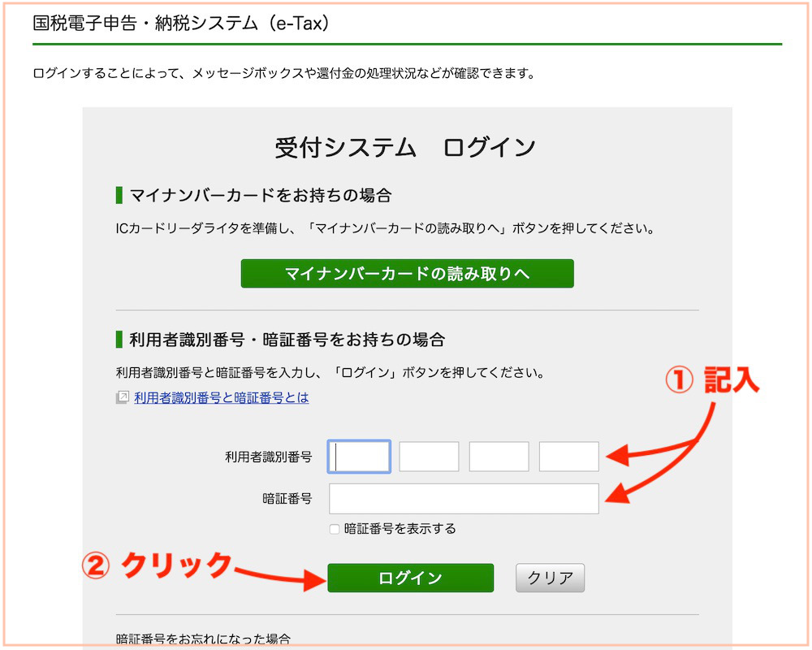Click the マイナンバーカードをお持ちの場合 section heading
The height and width of the screenshot is (650, 812).
coord(261,196)
